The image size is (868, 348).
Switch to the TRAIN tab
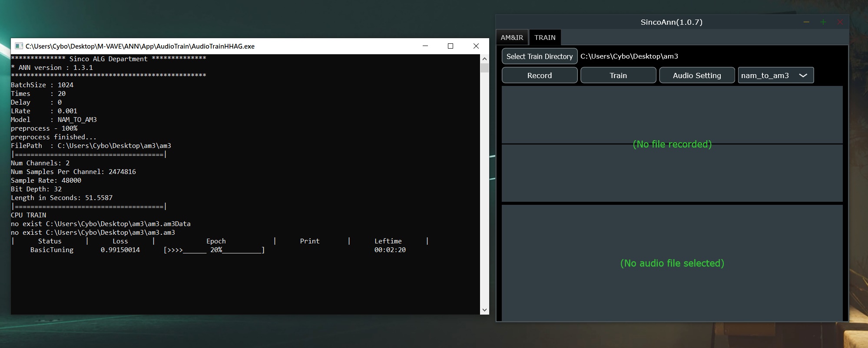545,37
